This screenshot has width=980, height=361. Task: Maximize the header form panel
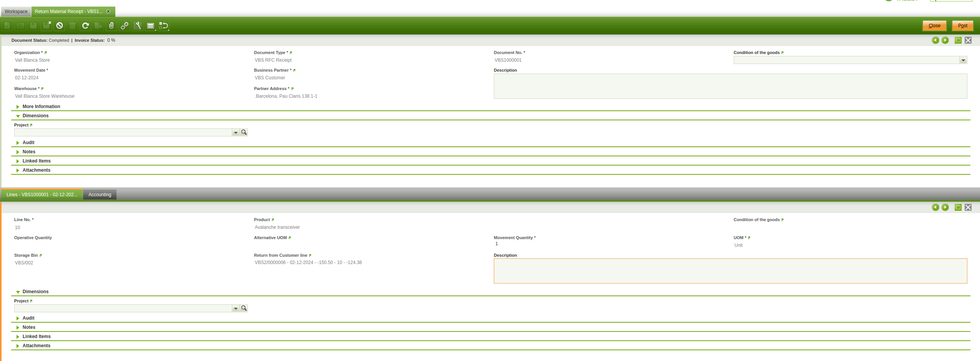coord(958,40)
